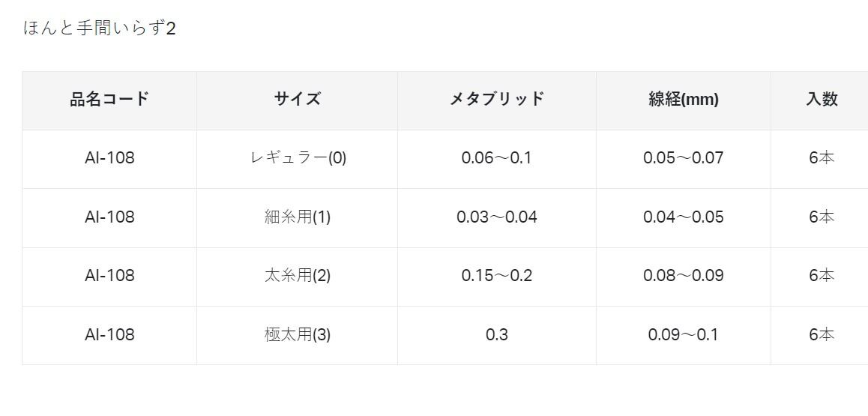Select the 細糸用(1) size cell
Screen dimensions: 868x416
pyautogui.click(x=298, y=217)
